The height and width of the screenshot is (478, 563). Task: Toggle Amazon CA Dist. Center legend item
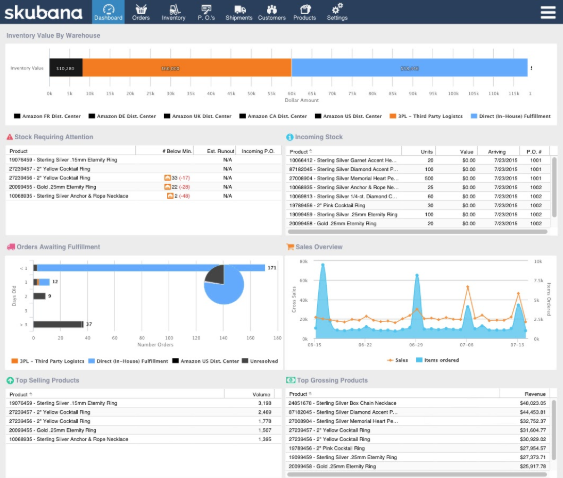(x=273, y=116)
